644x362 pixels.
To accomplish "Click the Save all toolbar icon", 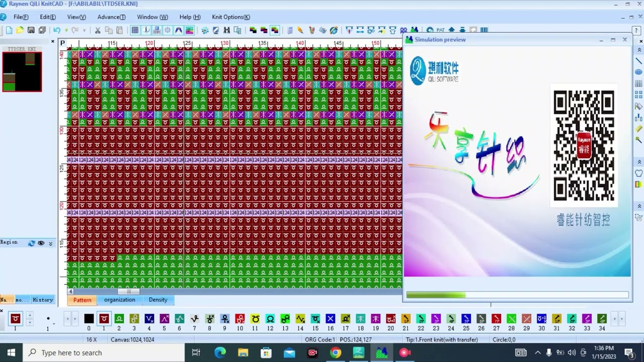I will coord(42,30).
